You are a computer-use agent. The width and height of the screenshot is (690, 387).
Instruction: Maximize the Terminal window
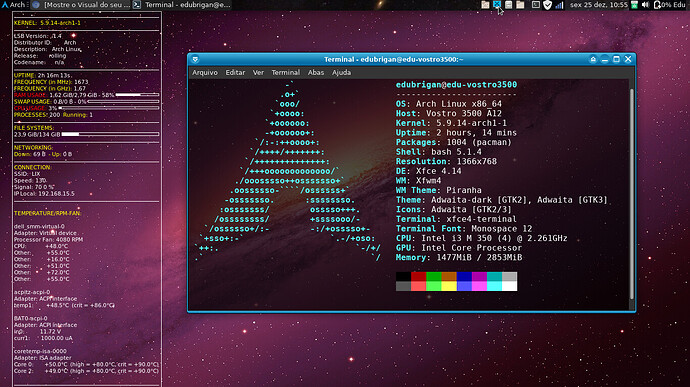pos(616,59)
